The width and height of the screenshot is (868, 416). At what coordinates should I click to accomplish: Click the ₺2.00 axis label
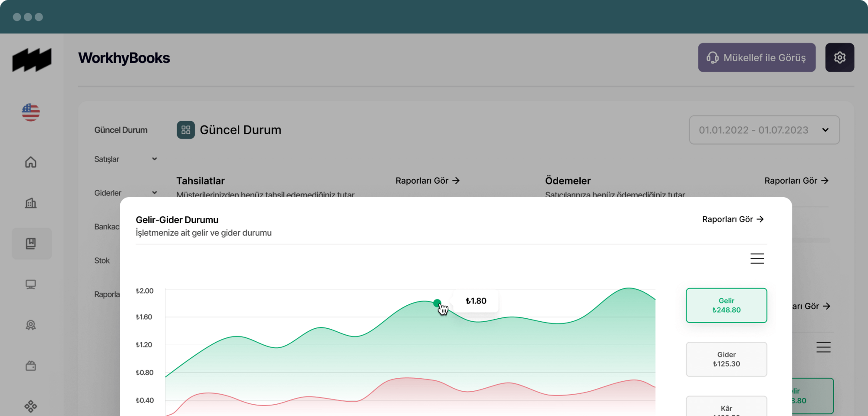[145, 291]
